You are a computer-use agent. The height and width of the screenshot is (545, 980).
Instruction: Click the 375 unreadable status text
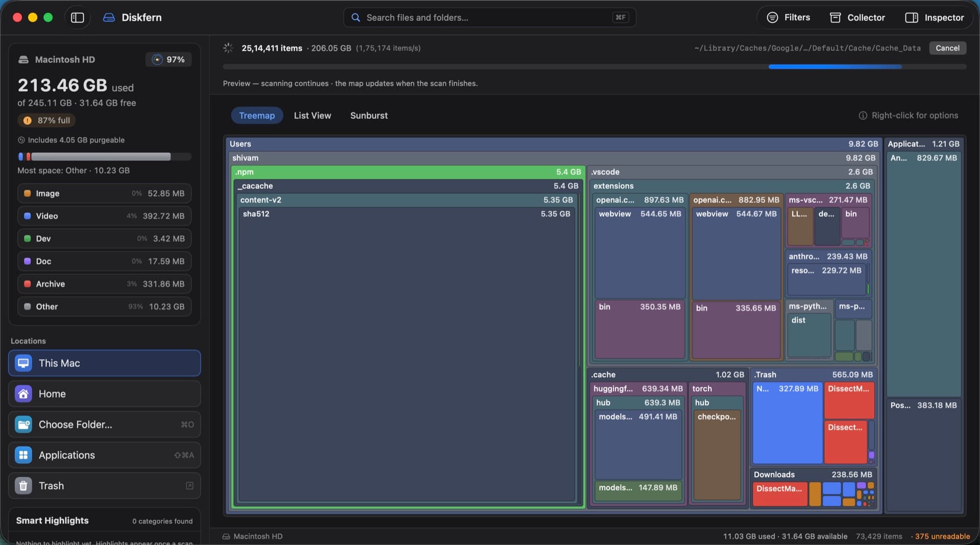click(942, 536)
